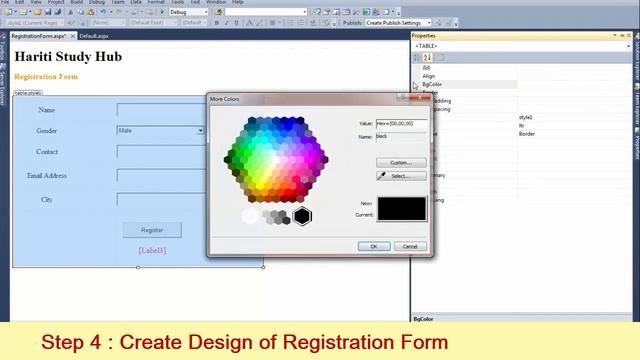Select the Categorized icon in Properties
Viewport: 640px width, 360px height.
[417, 58]
